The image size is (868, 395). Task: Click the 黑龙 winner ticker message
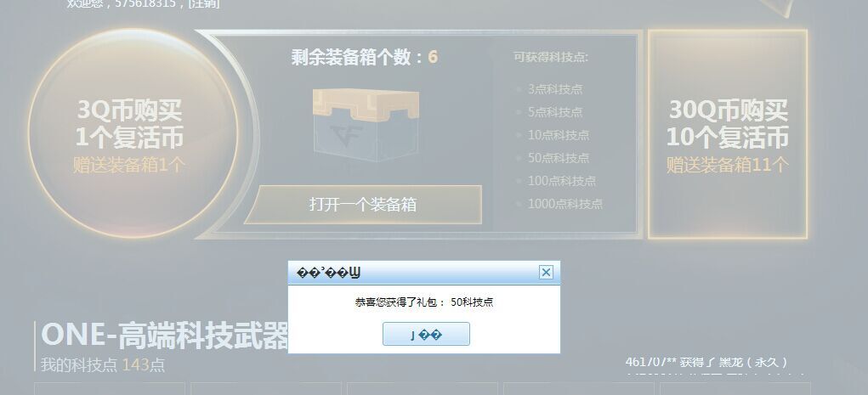click(706, 363)
